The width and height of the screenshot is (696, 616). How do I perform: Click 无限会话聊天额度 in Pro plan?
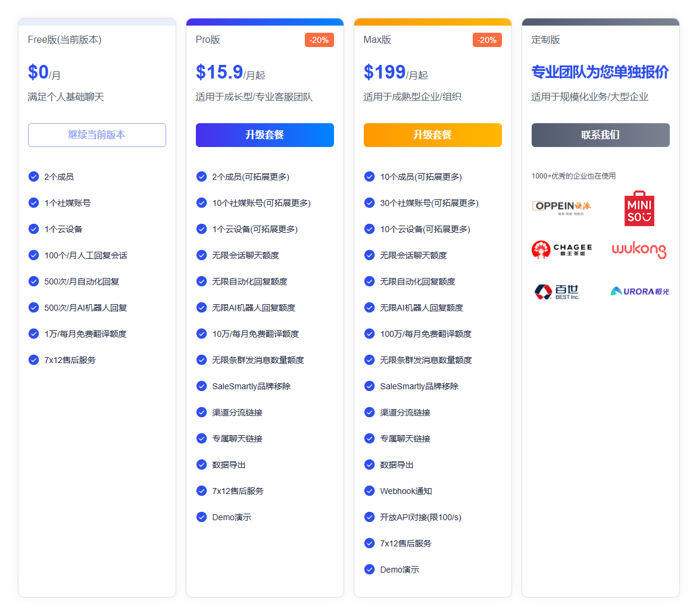click(x=245, y=255)
